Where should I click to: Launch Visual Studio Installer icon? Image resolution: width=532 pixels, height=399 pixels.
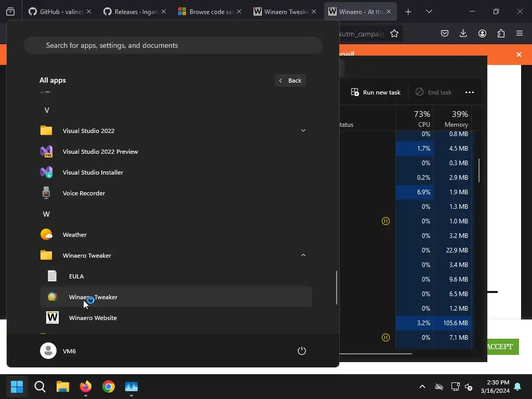pos(46,172)
